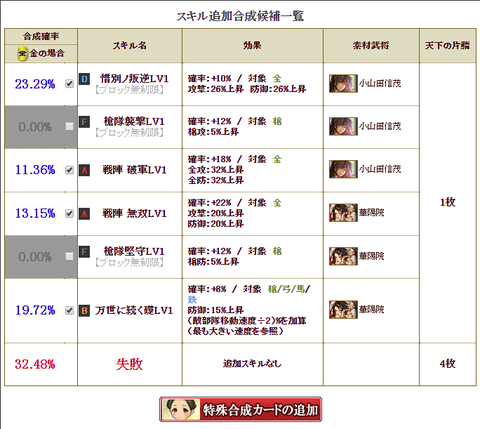The height and width of the screenshot is (429, 480).
Task: Click skill name 戦陣 無双LV1
Action: click(134, 213)
